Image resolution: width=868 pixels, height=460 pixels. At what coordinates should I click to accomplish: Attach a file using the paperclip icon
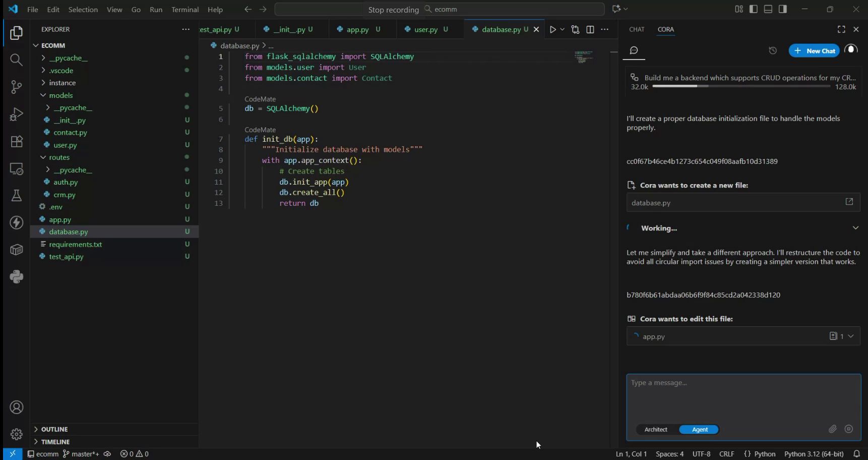832,429
